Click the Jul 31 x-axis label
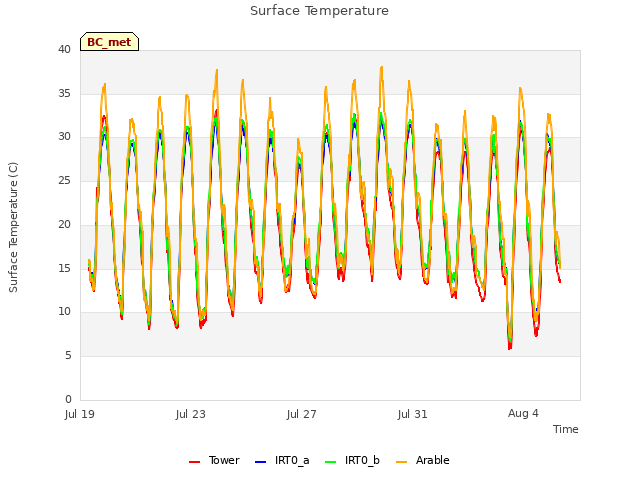Image resolution: width=640 pixels, height=480 pixels. [412, 414]
